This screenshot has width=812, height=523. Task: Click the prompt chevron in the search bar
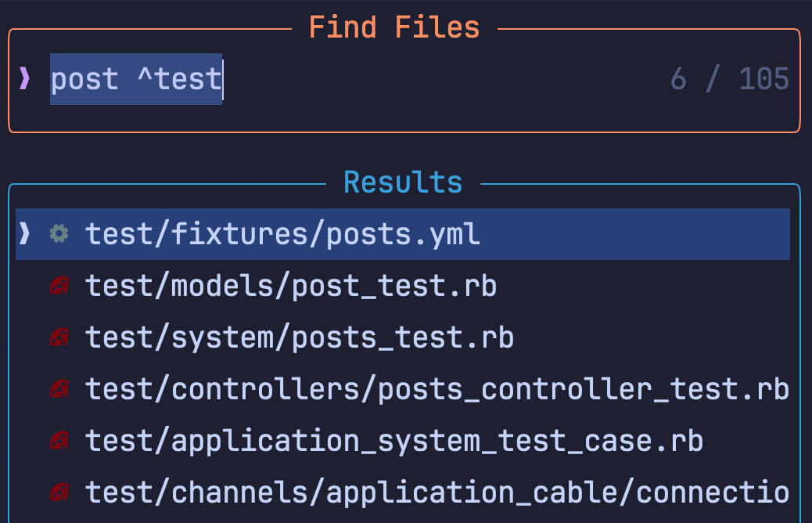[x=23, y=78]
